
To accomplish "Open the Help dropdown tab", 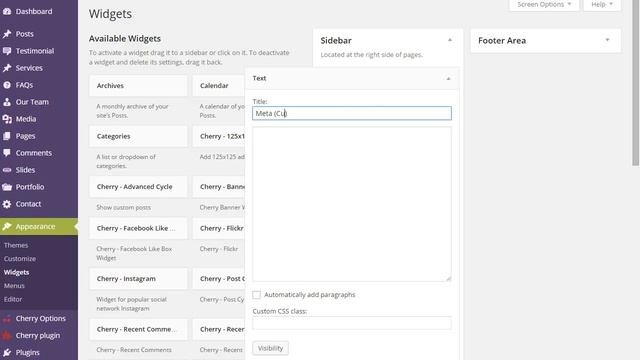I will point(602,5).
